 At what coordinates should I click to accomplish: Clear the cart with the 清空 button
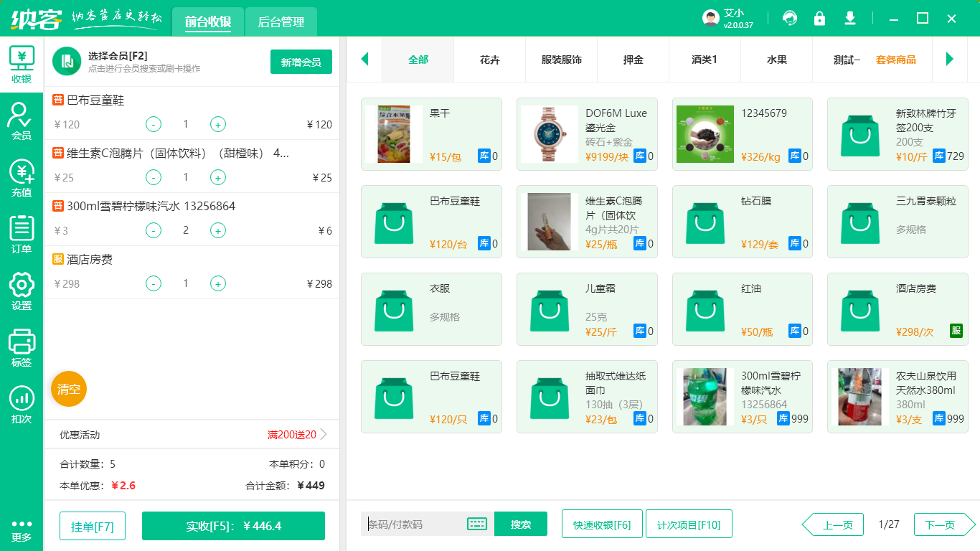click(68, 389)
